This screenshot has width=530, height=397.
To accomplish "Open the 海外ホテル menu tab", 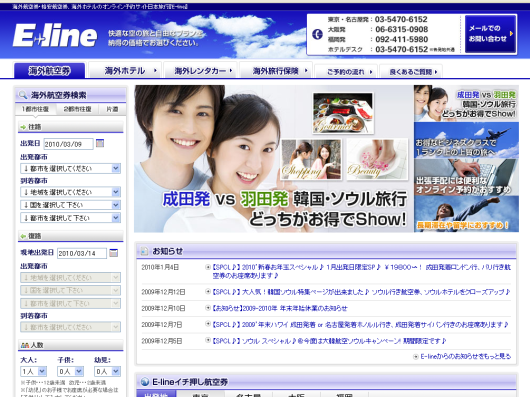I will pyautogui.click(x=125, y=71).
